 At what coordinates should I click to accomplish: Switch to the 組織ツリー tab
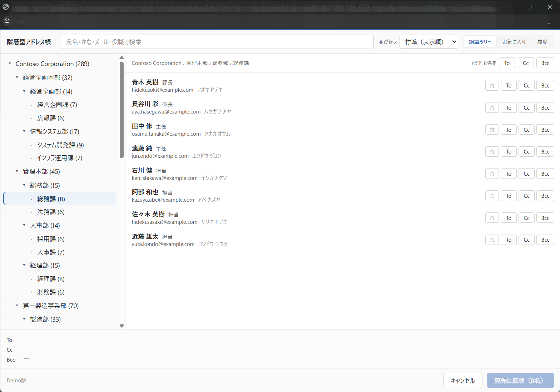point(480,42)
